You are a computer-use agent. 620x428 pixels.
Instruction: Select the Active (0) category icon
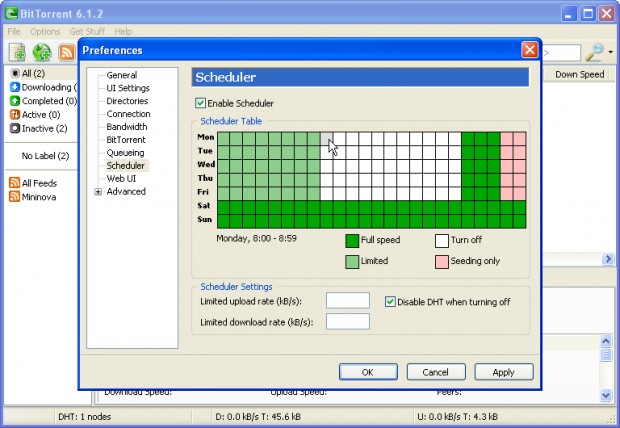15,115
